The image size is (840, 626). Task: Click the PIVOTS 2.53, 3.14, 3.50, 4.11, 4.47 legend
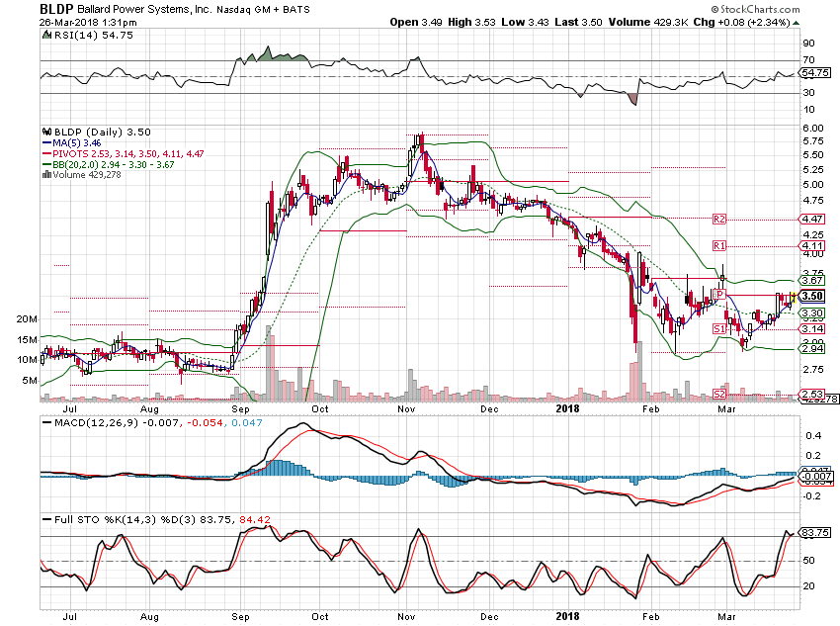pyautogui.click(x=128, y=154)
